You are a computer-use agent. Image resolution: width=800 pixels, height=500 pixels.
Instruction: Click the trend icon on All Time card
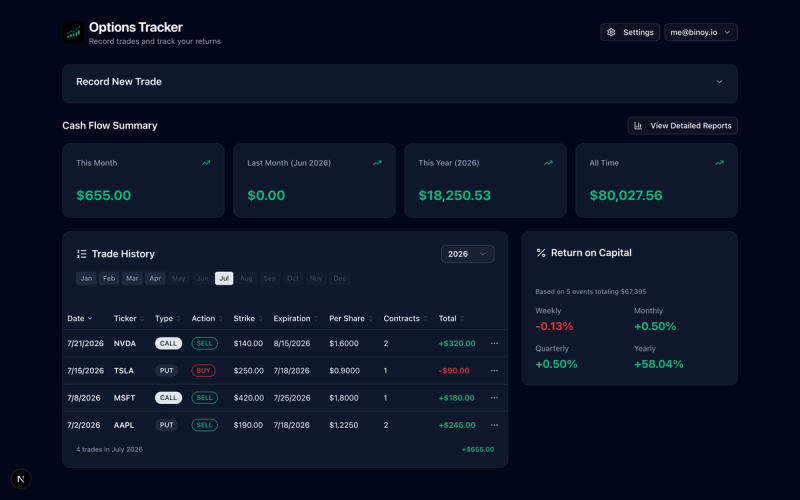pyautogui.click(x=719, y=163)
